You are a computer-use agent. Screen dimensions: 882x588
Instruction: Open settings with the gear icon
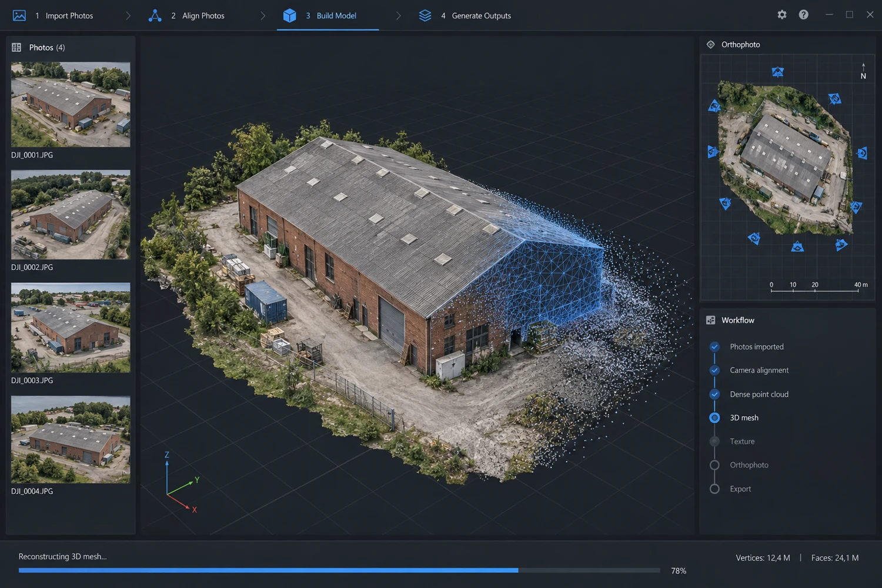tap(781, 15)
